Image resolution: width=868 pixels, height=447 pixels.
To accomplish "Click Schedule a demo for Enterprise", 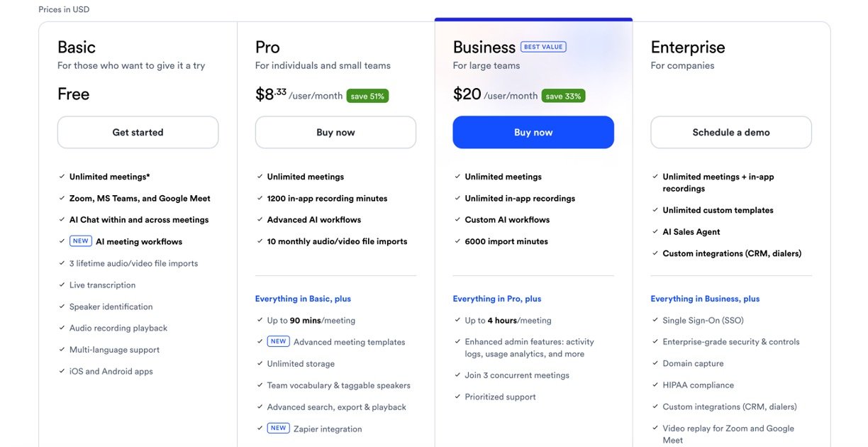I will click(731, 133).
